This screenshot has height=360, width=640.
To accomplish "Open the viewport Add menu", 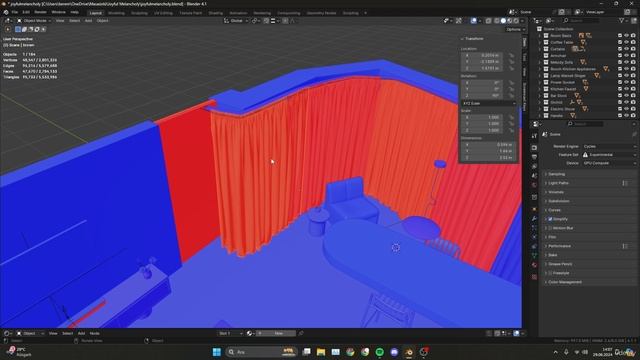I will (88, 20).
